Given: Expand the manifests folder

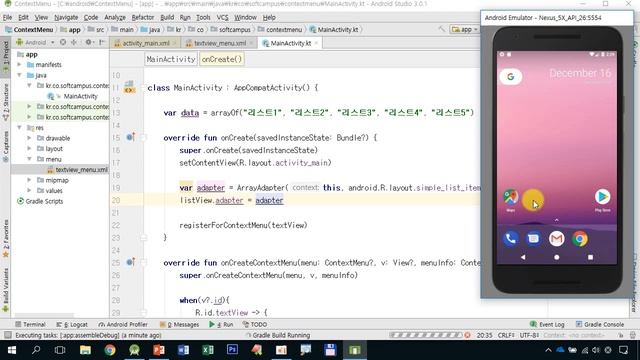Looking at the screenshot, I should [x=19, y=64].
